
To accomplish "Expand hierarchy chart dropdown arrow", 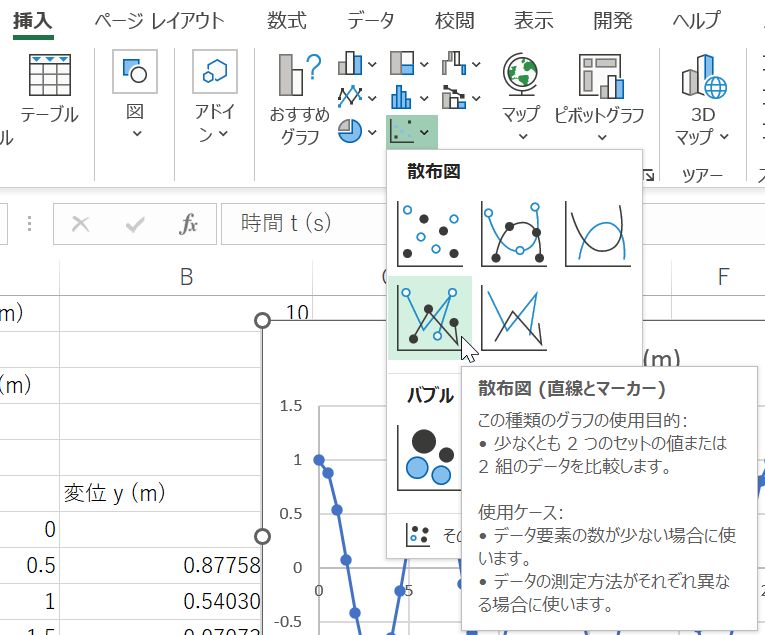I will pyautogui.click(x=424, y=64).
